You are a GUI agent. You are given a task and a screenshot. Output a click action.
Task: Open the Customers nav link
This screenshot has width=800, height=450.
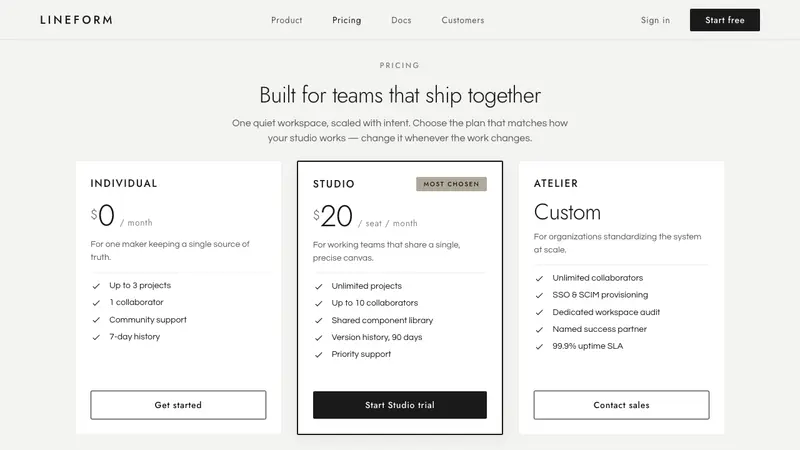click(x=463, y=20)
